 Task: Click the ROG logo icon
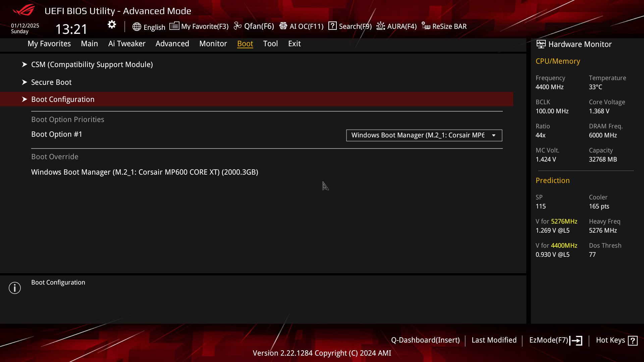point(24,10)
